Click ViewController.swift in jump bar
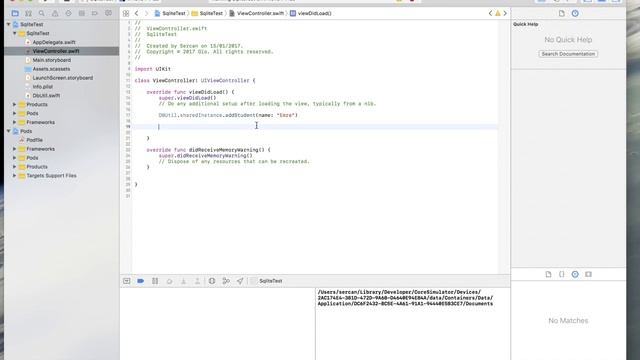Screen dimensions: 640x360 click(256, 13)
